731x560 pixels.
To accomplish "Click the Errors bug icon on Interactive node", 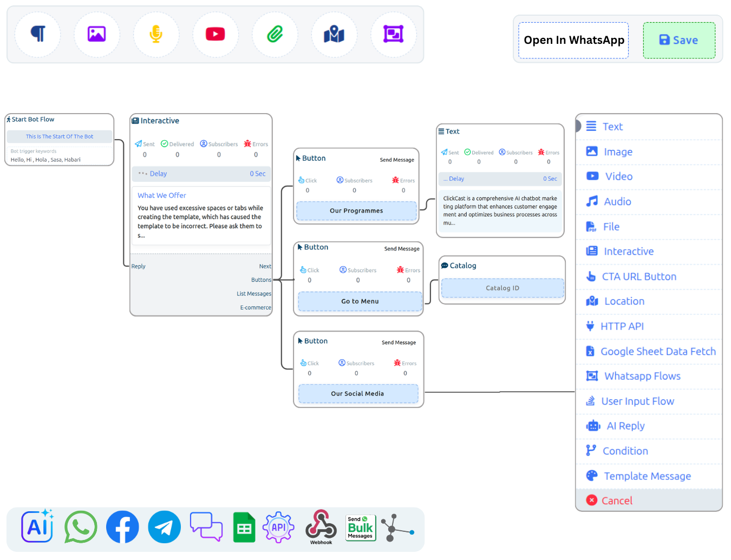I will (x=247, y=144).
